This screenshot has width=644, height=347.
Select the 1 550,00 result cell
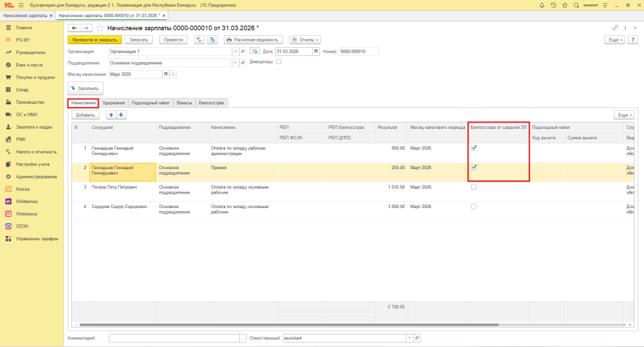pyautogui.click(x=391, y=191)
